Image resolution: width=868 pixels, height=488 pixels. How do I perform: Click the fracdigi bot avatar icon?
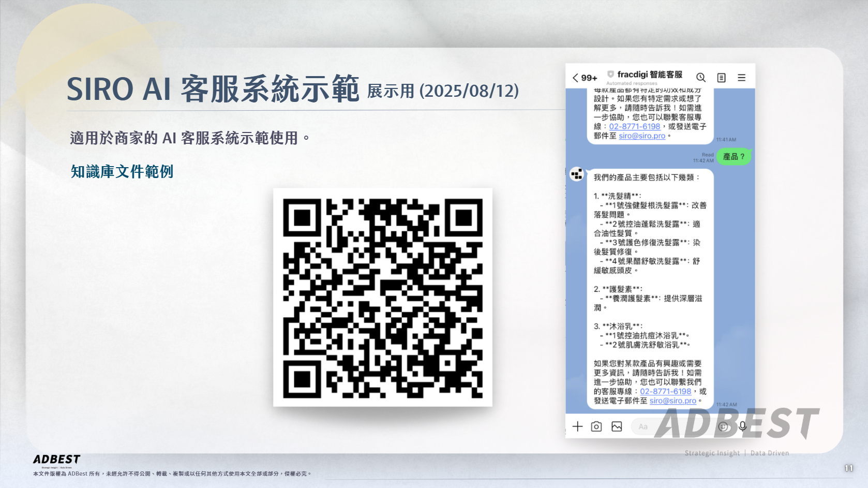tap(576, 174)
